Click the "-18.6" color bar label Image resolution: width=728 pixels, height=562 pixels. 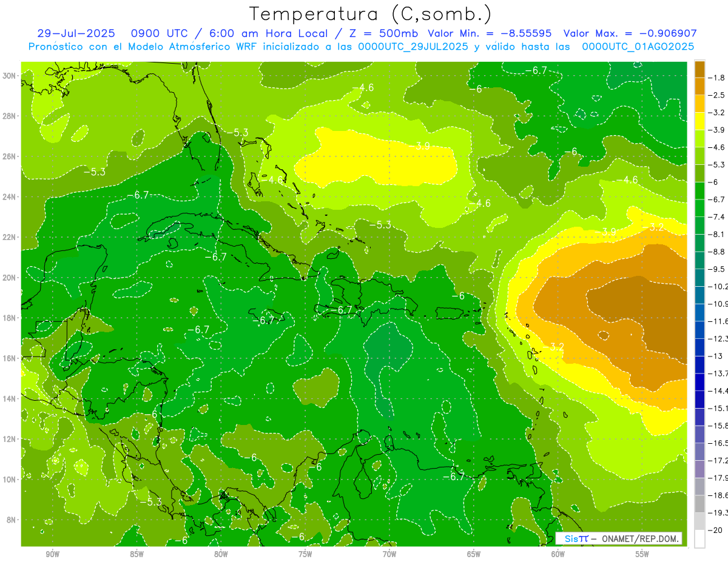pyautogui.click(x=718, y=495)
